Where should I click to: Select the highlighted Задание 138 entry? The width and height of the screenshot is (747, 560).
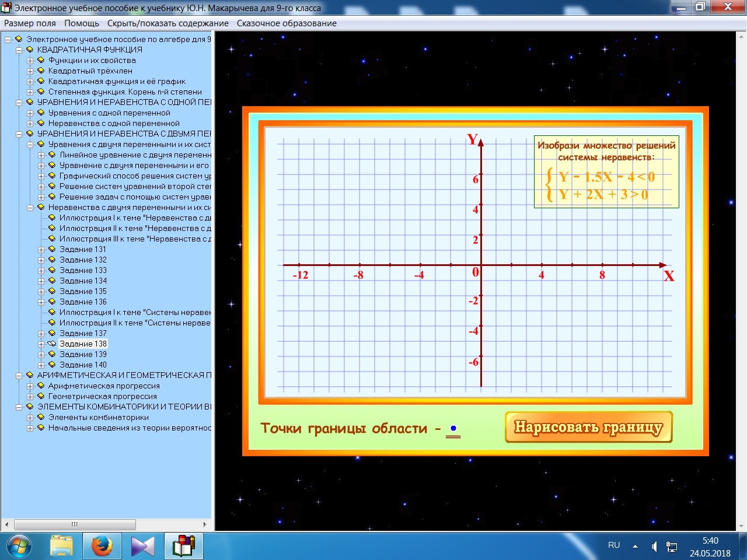click(x=83, y=344)
